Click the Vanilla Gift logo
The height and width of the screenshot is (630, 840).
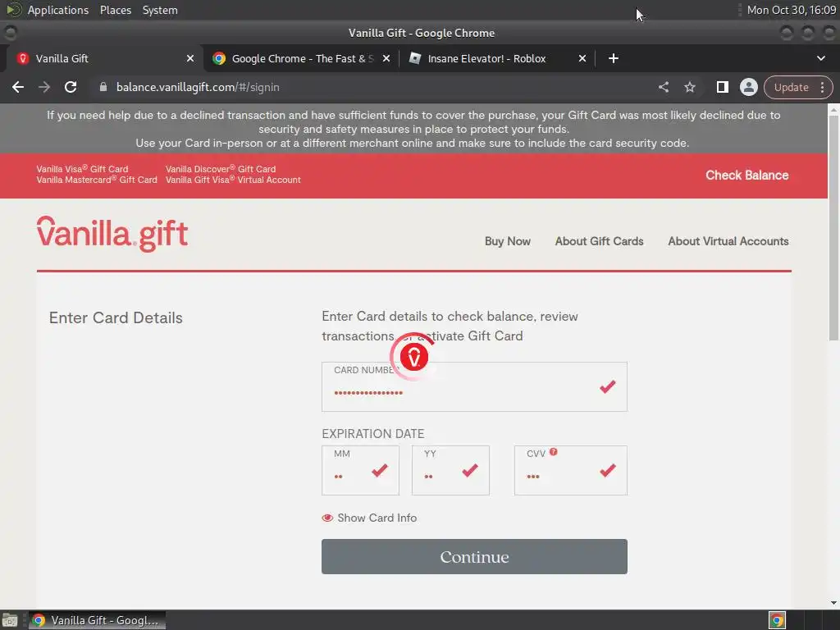112,234
